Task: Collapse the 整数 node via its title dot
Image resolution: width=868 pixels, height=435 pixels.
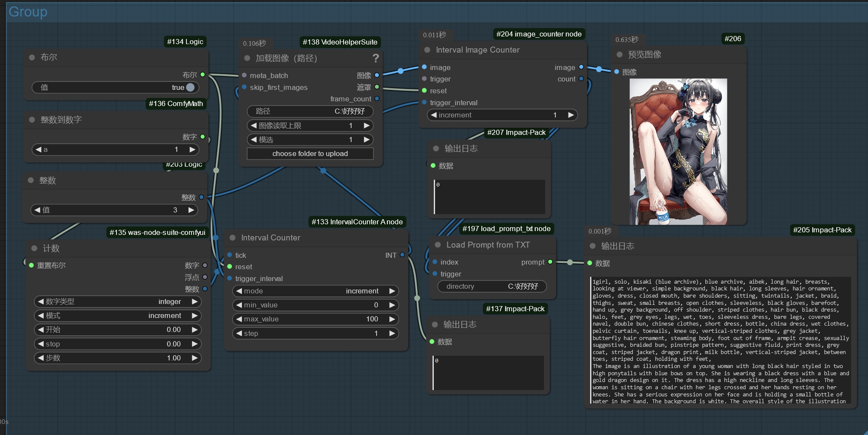Action: pyautogui.click(x=31, y=180)
